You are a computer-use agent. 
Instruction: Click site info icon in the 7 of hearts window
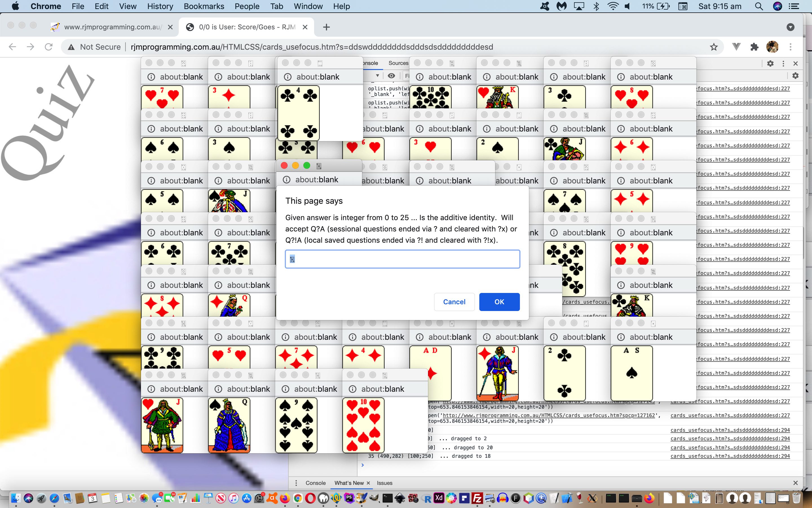coord(151,77)
